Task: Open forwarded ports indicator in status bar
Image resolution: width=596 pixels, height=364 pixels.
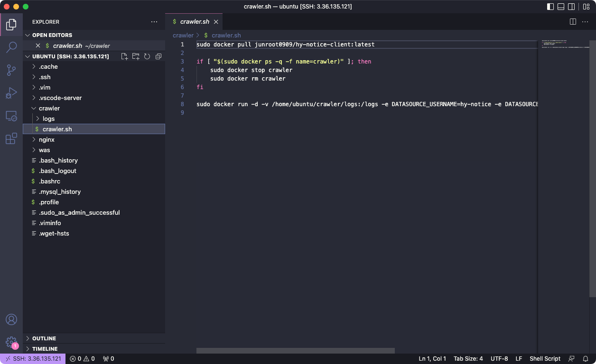Action: click(x=109, y=359)
